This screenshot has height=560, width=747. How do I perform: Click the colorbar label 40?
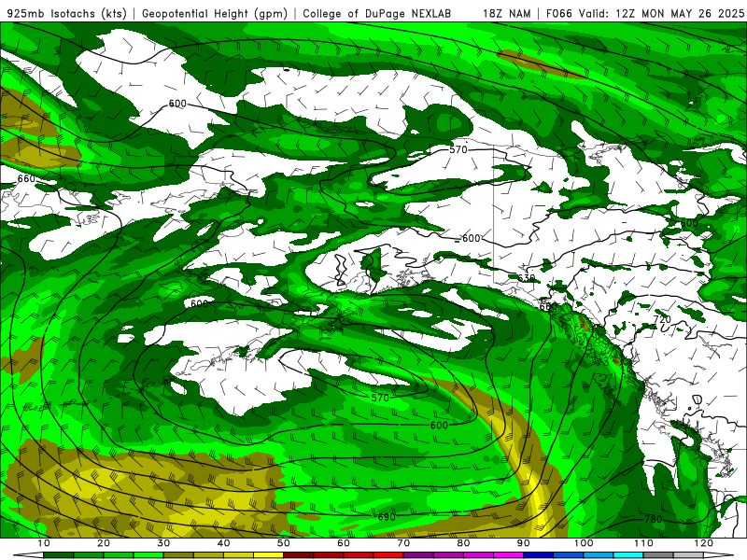pyautogui.click(x=223, y=543)
